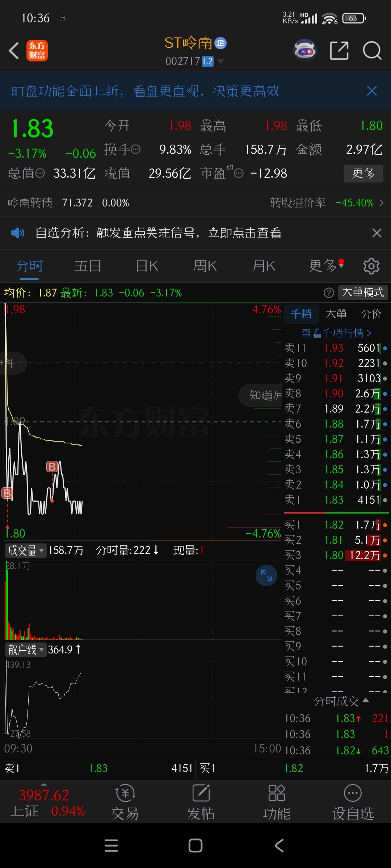Open 自选分析 signal notification text
391x868 pixels.
158,233
